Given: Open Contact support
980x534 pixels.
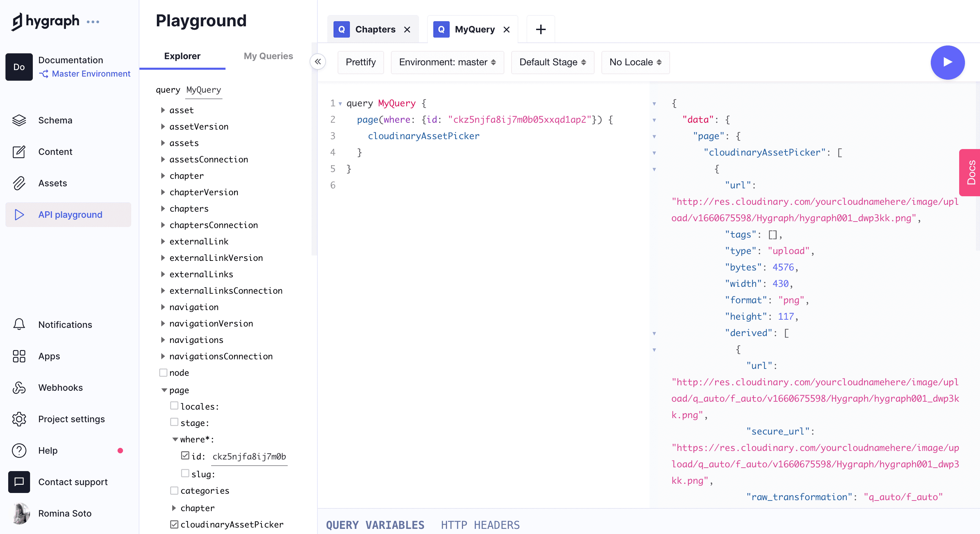Looking at the screenshot, I should pyautogui.click(x=73, y=482).
